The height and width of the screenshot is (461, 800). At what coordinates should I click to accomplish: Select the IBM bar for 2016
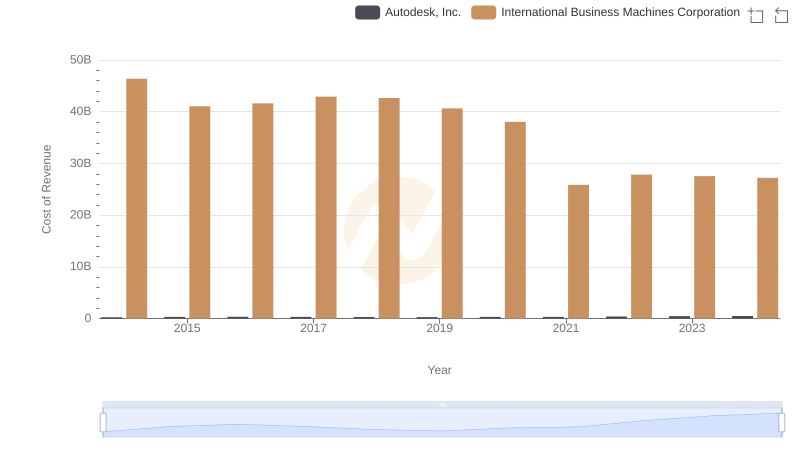coord(263,211)
